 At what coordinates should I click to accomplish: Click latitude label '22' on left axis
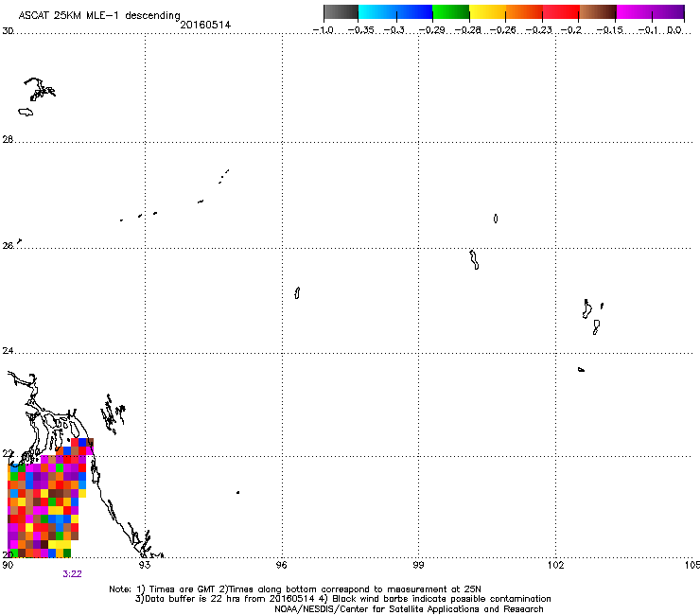point(8,454)
